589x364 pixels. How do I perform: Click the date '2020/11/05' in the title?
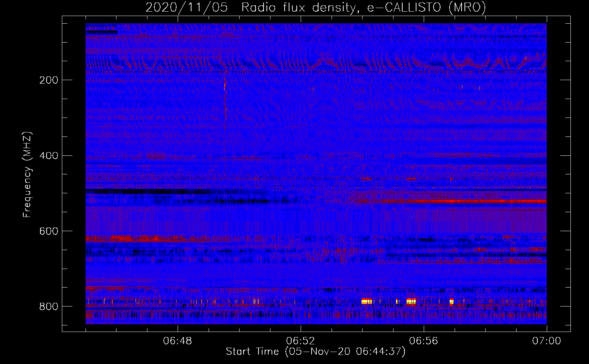187,7
